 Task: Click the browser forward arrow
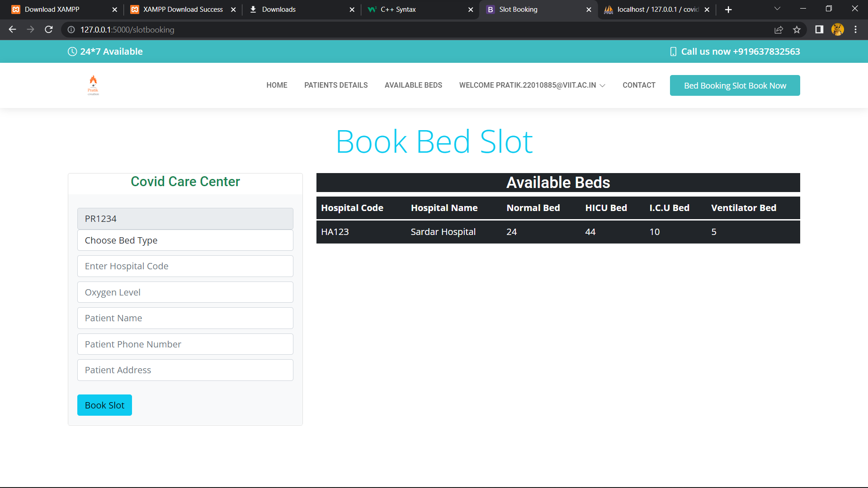click(x=30, y=29)
